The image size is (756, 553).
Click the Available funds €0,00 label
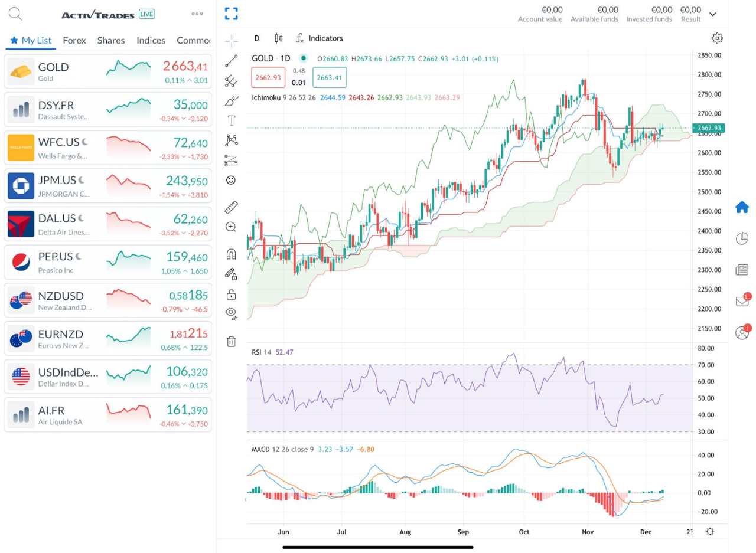pyautogui.click(x=594, y=14)
